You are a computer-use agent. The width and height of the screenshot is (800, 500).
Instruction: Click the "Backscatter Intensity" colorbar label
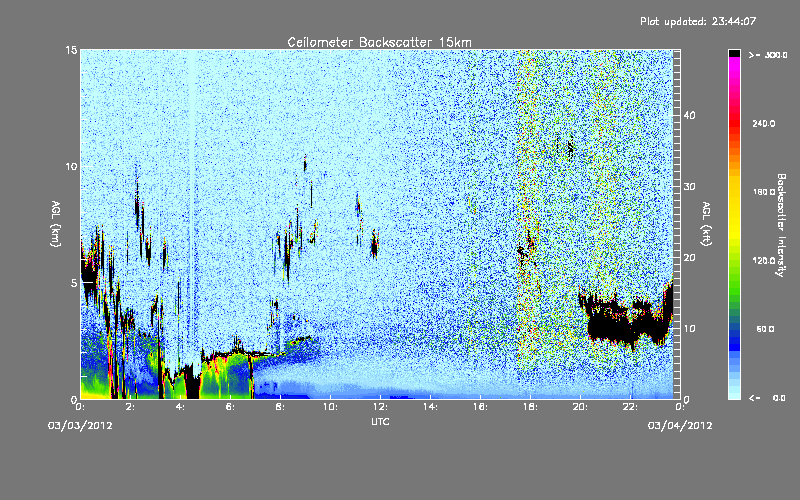coord(781,225)
